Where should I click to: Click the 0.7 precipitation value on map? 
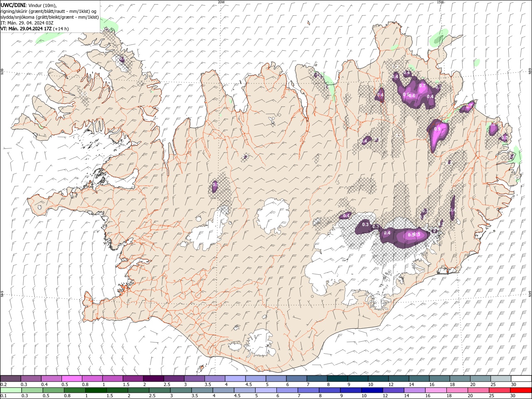click(x=422, y=86)
